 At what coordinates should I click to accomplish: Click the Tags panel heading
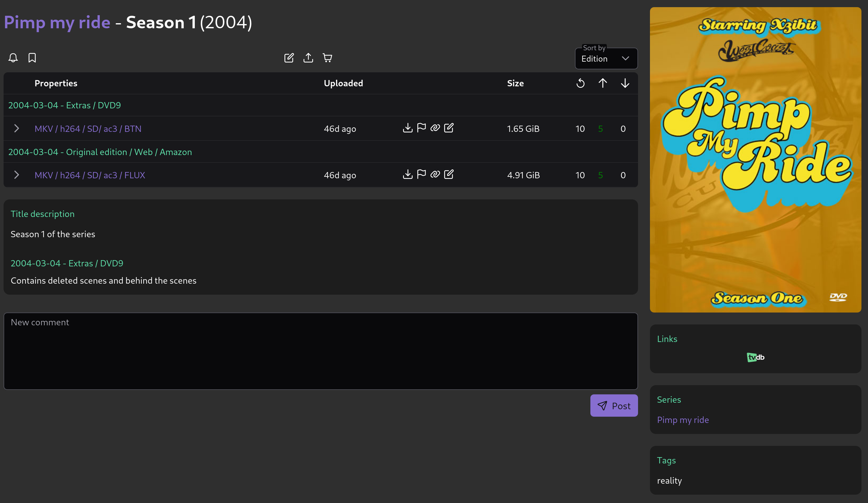[666, 461]
